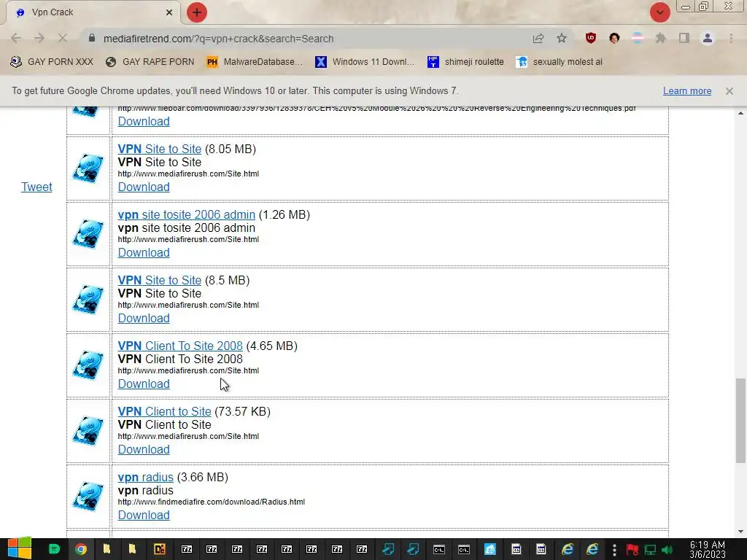Open VPN Site to Site 8.5 MB link
Viewport: 747px width, 560px height.
click(x=160, y=280)
